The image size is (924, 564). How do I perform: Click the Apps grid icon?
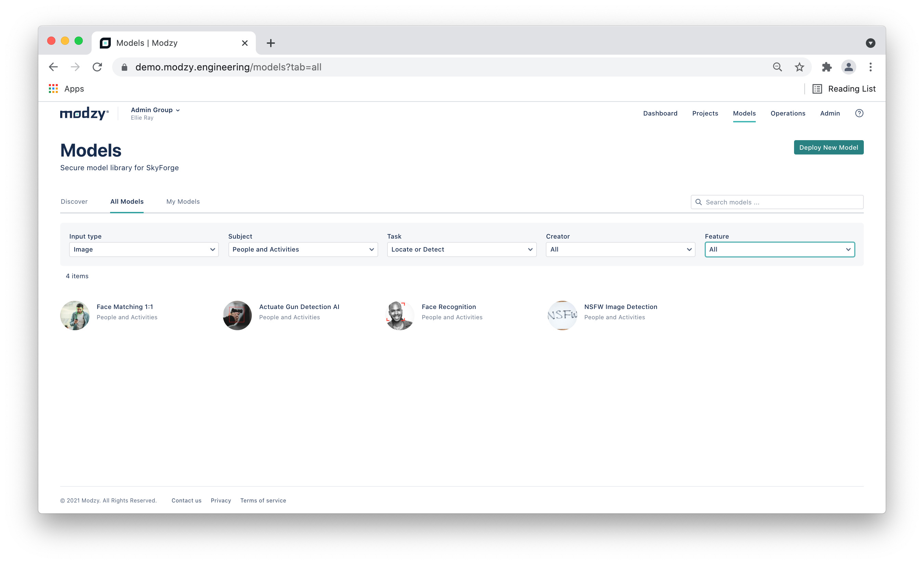click(x=53, y=89)
